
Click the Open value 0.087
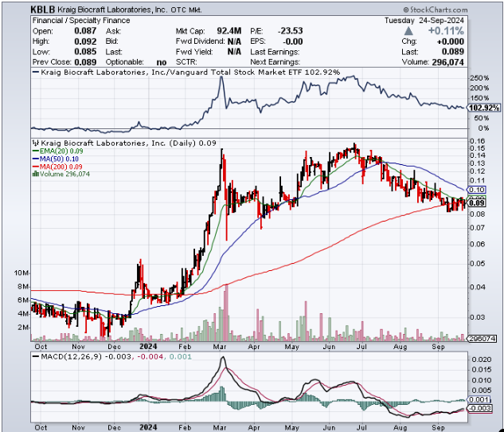click(x=85, y=31)
